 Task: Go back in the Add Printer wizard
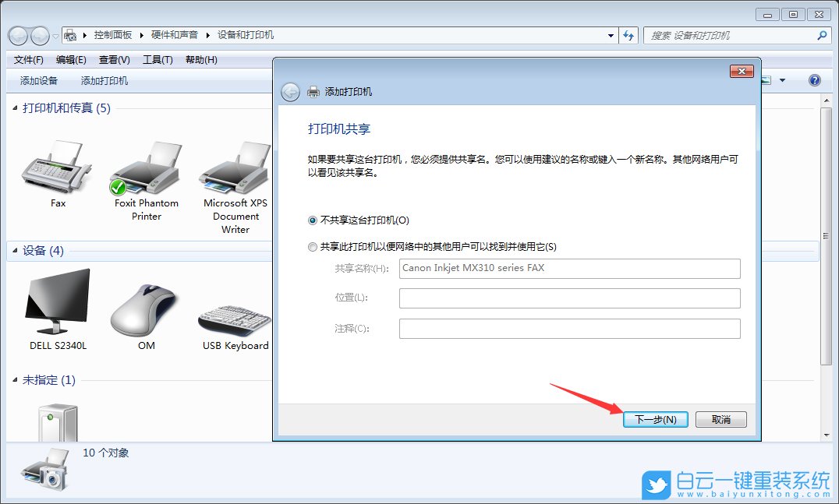(289, 91)
